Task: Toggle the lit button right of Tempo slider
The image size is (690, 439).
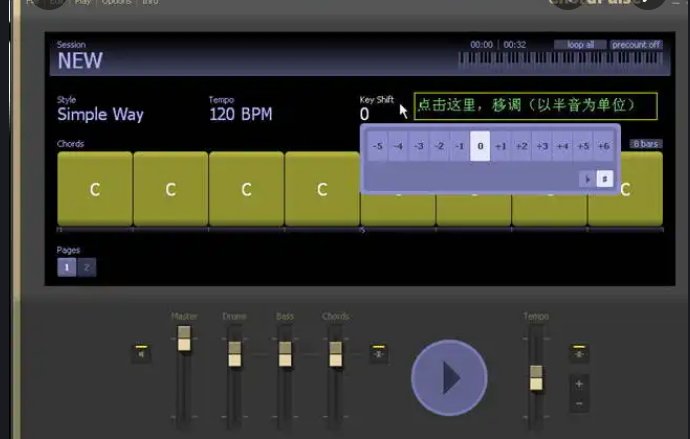Action: [x=578, y=353]
